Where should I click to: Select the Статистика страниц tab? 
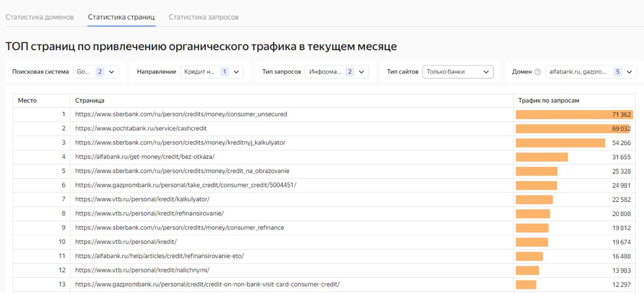121,17
